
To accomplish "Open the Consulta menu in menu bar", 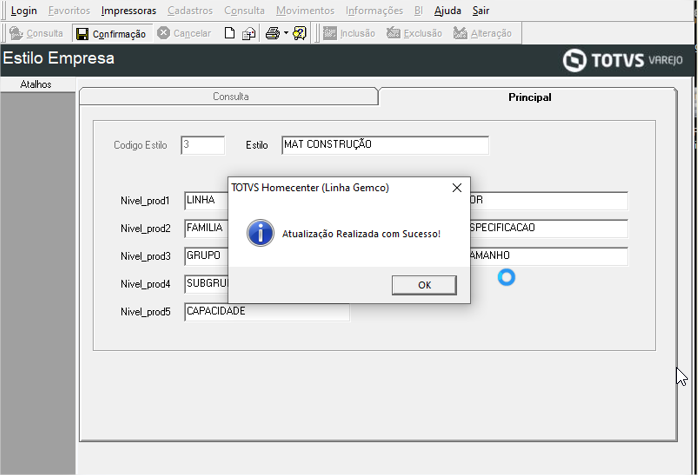I will [x=244, y=10].
